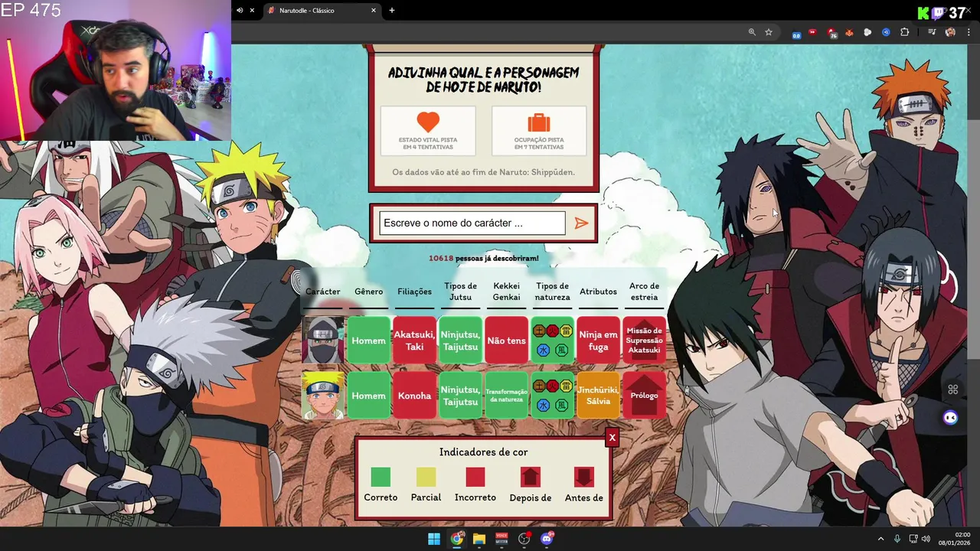Open OBS Studio from the taskbar

click(x=524, y=539)
